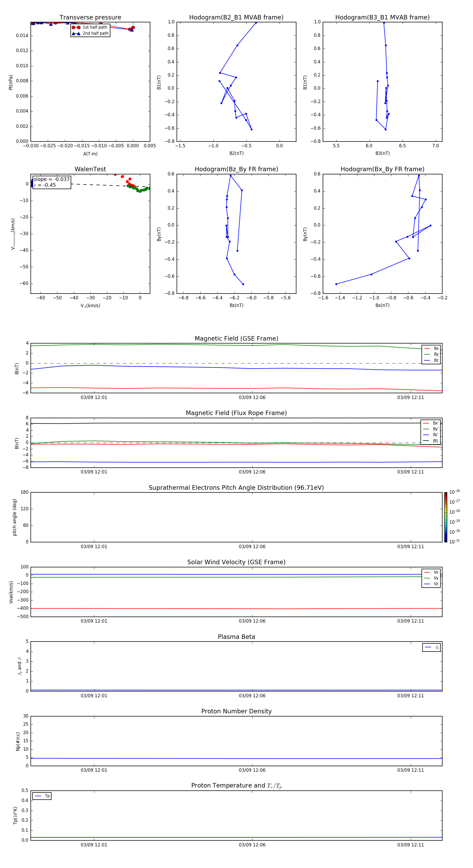Click Vy entry in solar wind legend
The height and width of the screenshot is (868, 473).
(x=431, y=578)
